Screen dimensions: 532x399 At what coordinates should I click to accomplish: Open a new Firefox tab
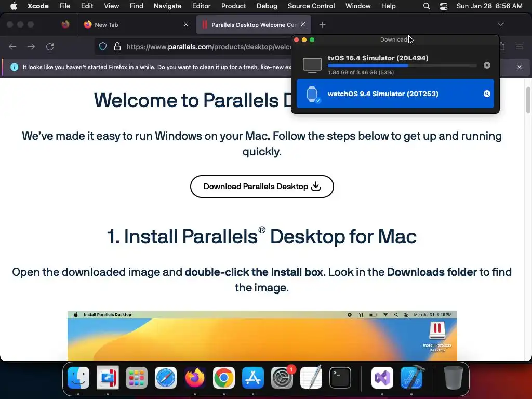tap(322, 25)
